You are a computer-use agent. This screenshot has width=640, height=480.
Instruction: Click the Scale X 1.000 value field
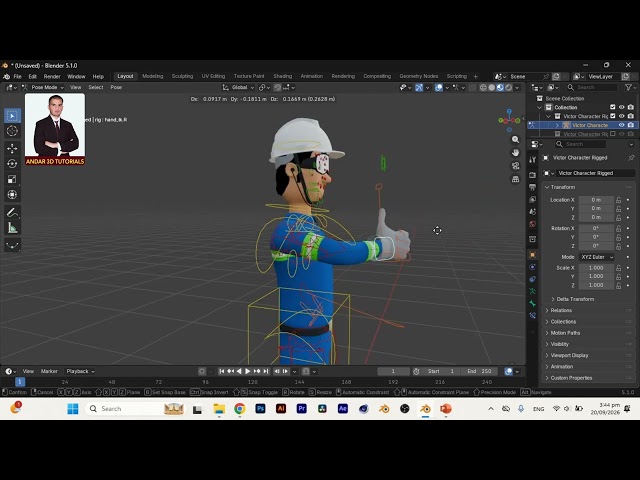coord(596,268)
